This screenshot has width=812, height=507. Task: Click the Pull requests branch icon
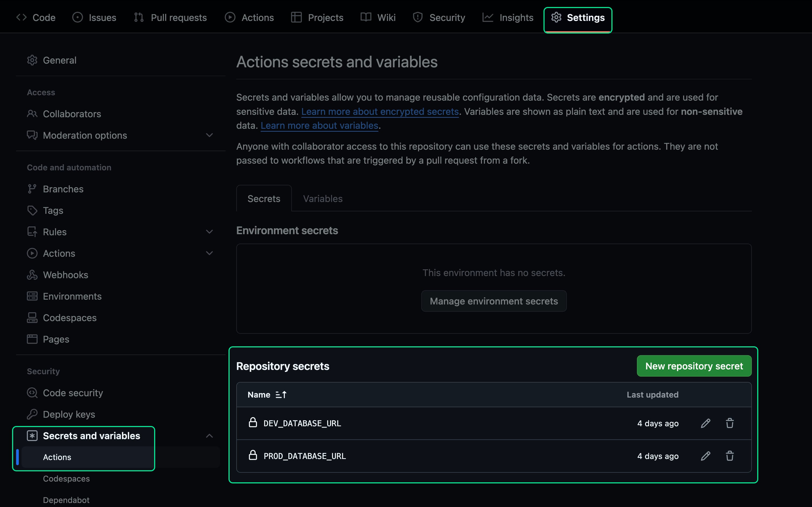pos(138,17)
